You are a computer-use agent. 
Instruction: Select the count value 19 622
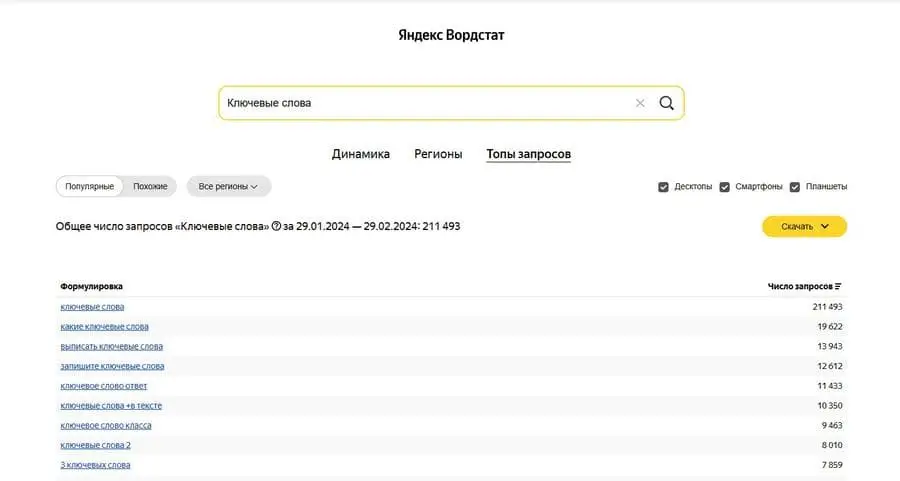(x=830, y=327)
